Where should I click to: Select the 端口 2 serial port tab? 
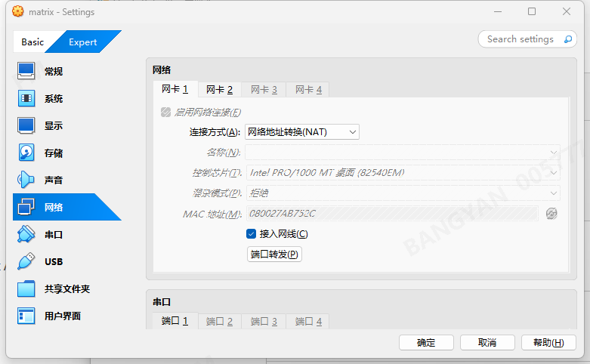tap(219, 322)
